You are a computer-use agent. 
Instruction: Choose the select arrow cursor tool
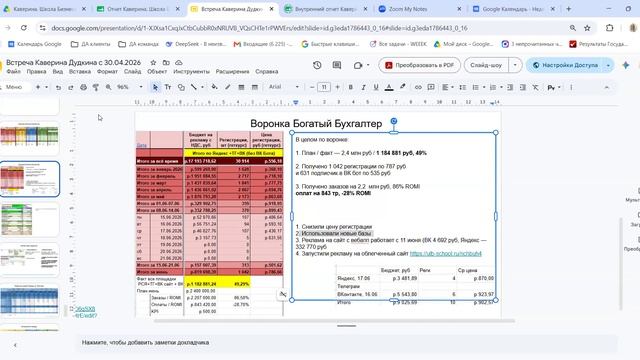(155, 87)
